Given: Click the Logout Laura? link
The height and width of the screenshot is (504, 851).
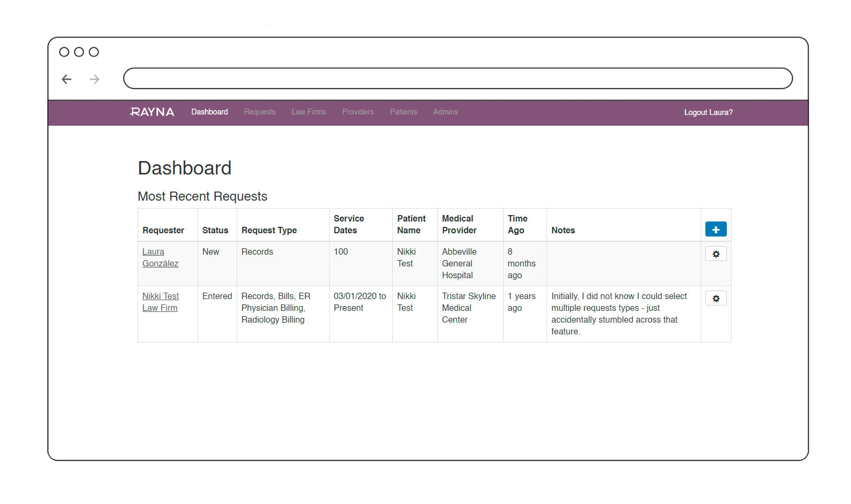Looking at the screenshot, I should [x=708, y=112].
